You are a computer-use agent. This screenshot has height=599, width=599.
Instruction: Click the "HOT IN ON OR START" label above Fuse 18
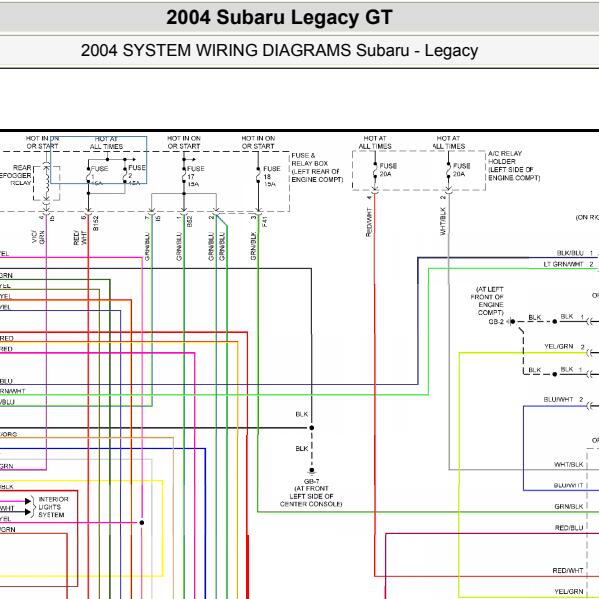click(258, 142)
